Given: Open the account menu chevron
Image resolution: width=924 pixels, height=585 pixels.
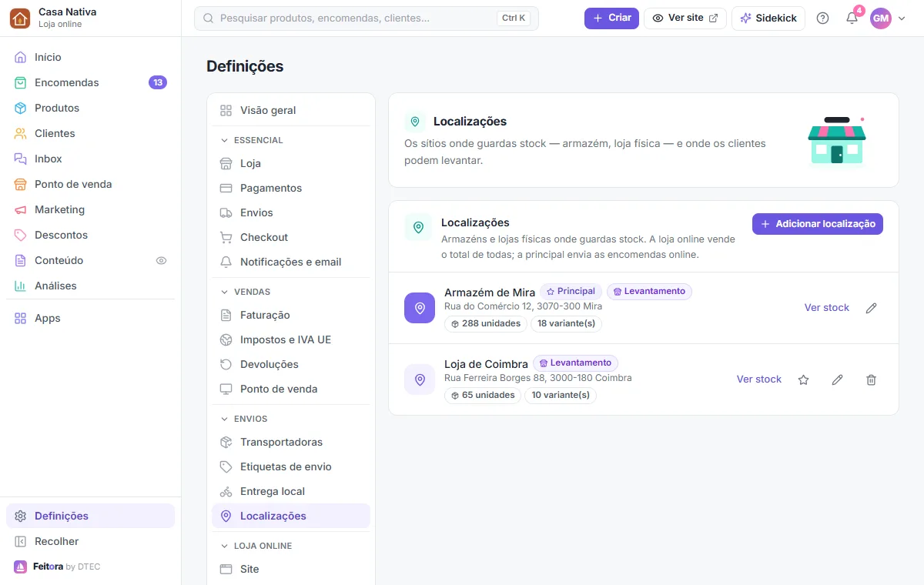Looking at the screenshot, I should point(902,18).
